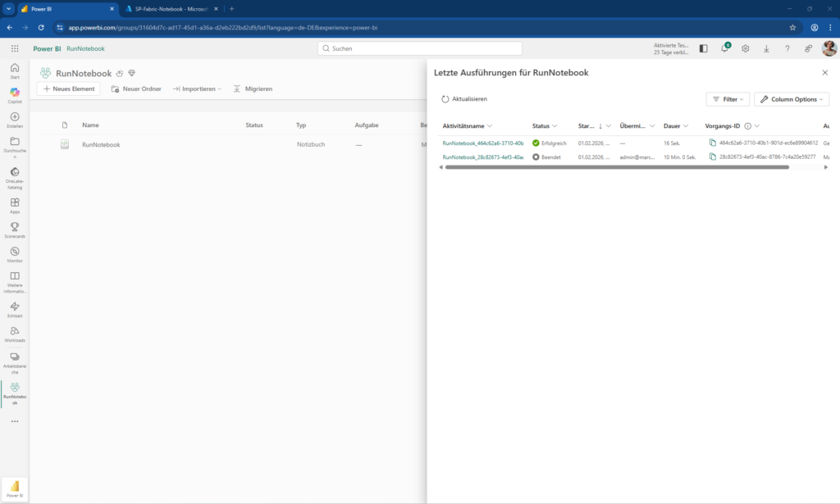Image resolution: width=840 pixels, height=504 pixels.
Task: Switch to the SP-Fabric-Notebook browser tab
Action: point(171,8)
